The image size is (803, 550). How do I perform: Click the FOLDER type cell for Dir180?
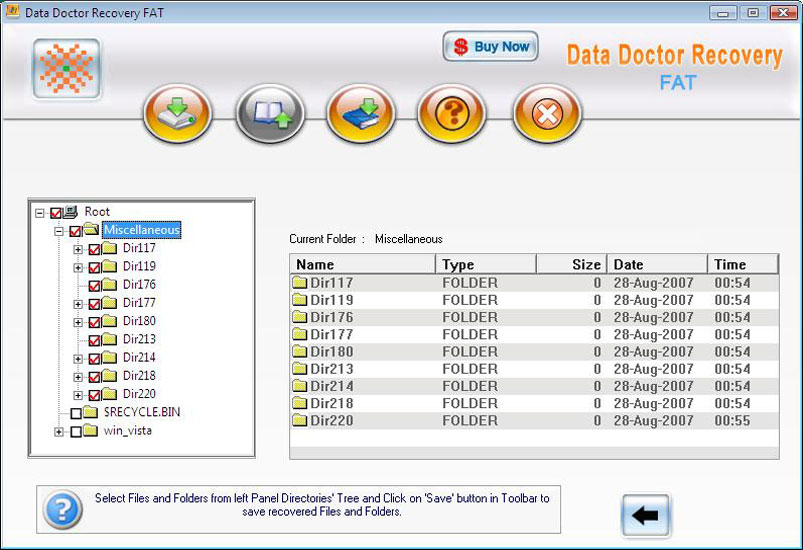pos(470,352)
